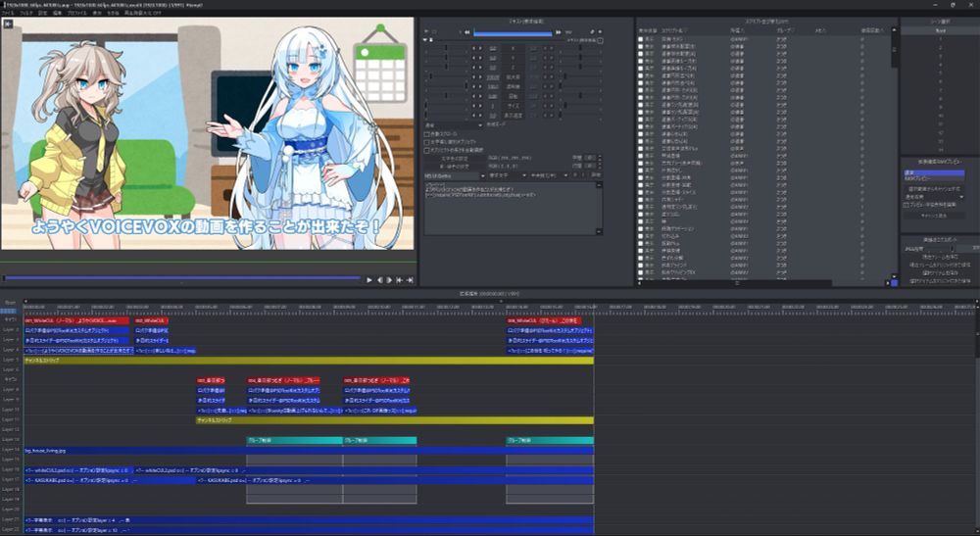Open the text alignment dropdown

pyautogui.click(x=549, y=176)
